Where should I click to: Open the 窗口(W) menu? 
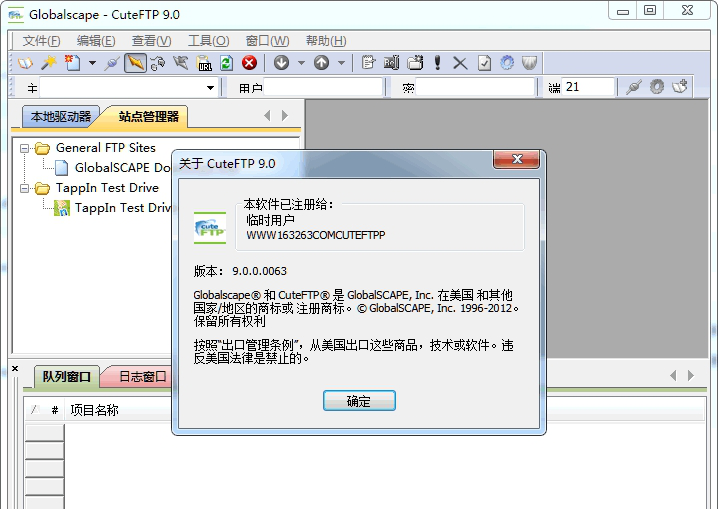coord(267,41)
